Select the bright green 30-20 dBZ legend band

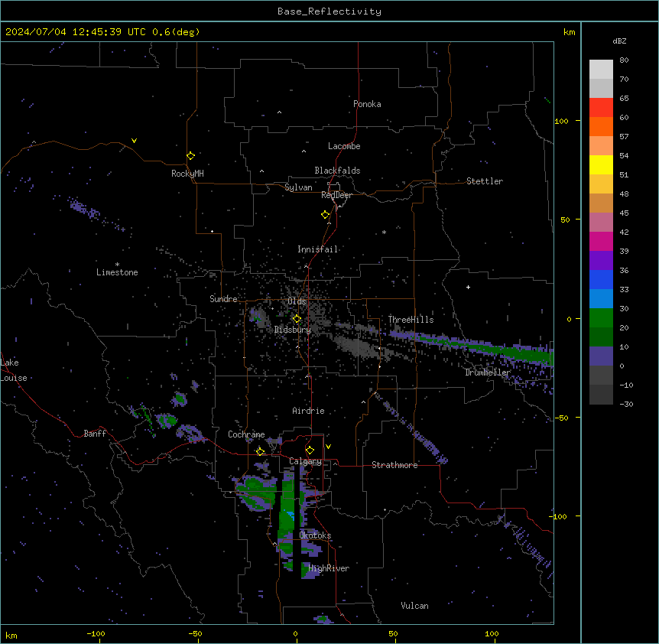[601, 318]
